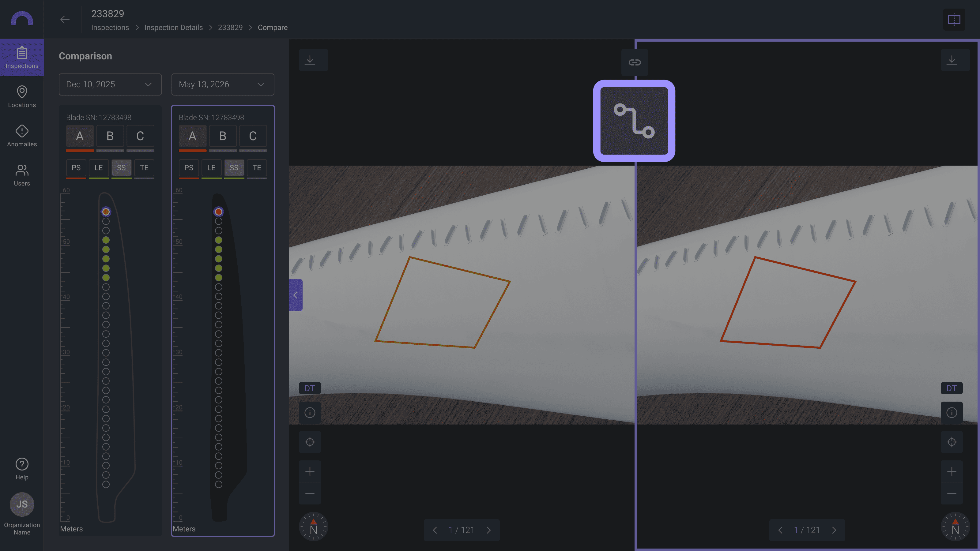Viewport: 980px width, 551px height.
Task: Recenter right viewer with crosshair icon
Action: 952,442
